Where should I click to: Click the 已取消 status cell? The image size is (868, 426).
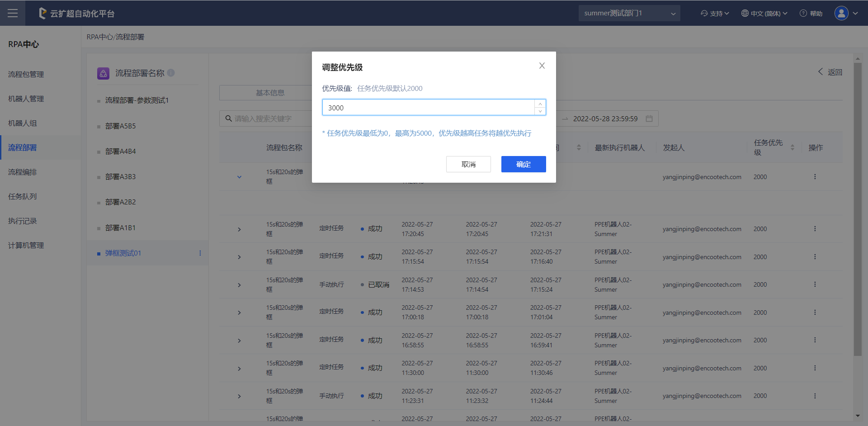(x=375, y=284)
